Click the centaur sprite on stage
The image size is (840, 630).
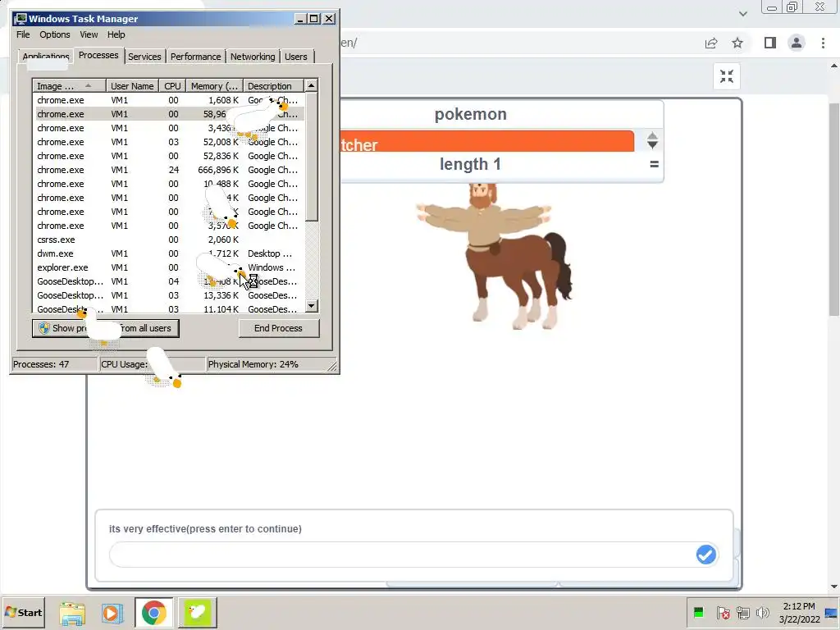[494, 256]
